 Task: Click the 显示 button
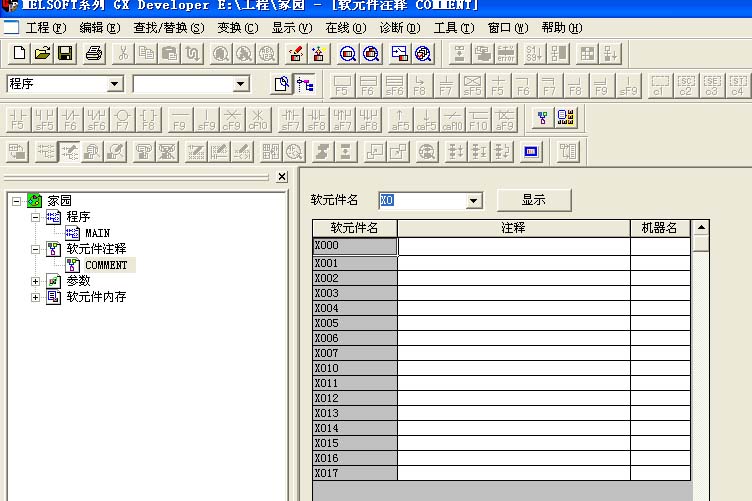click(534, 200)
